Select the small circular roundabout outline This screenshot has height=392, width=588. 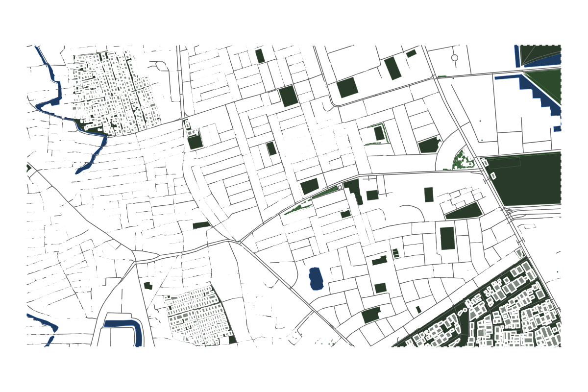pos(455,58)
